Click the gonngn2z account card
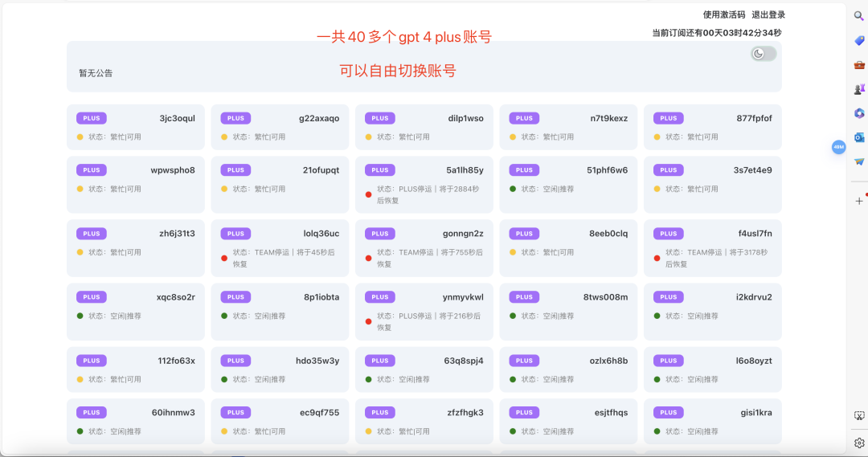 [424, 248]
